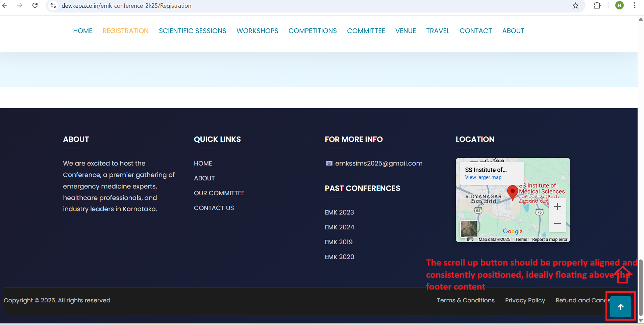Viewport: 644px width, 325px height.
Task: Open the EMK 2023 past conference link
Action: point(339,212)
